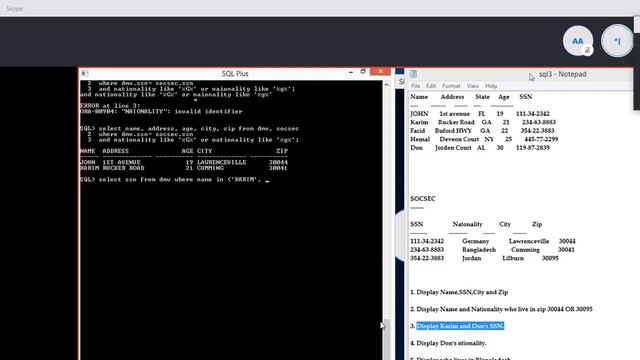Restore down the SQL Plus window

pos(363,72)
